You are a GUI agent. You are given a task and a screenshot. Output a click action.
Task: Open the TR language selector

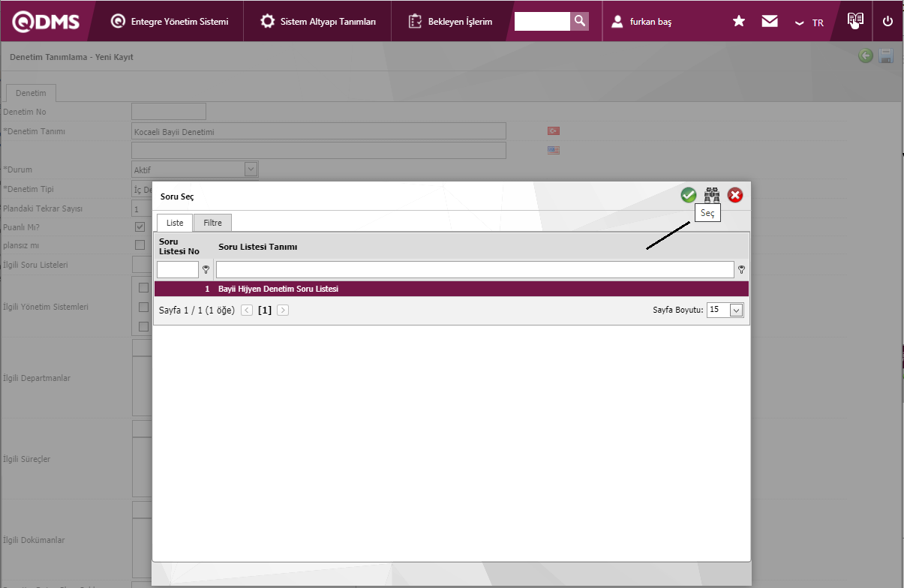(809, 22)
